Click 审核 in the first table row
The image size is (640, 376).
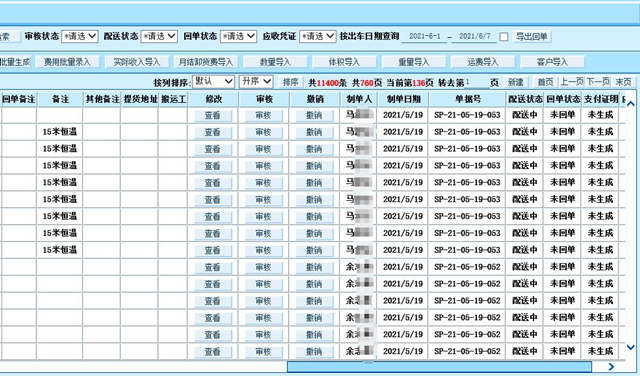[x=263, y=116]
